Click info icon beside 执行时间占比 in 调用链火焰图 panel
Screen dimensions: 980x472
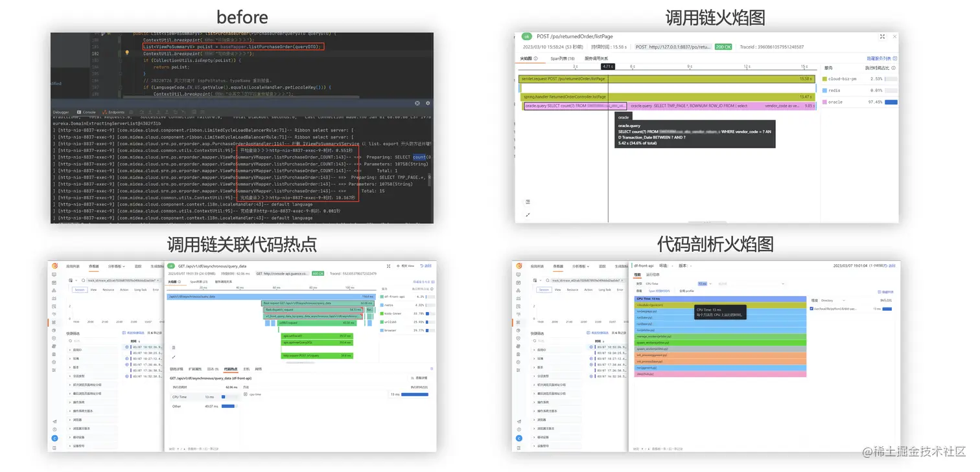893,68
